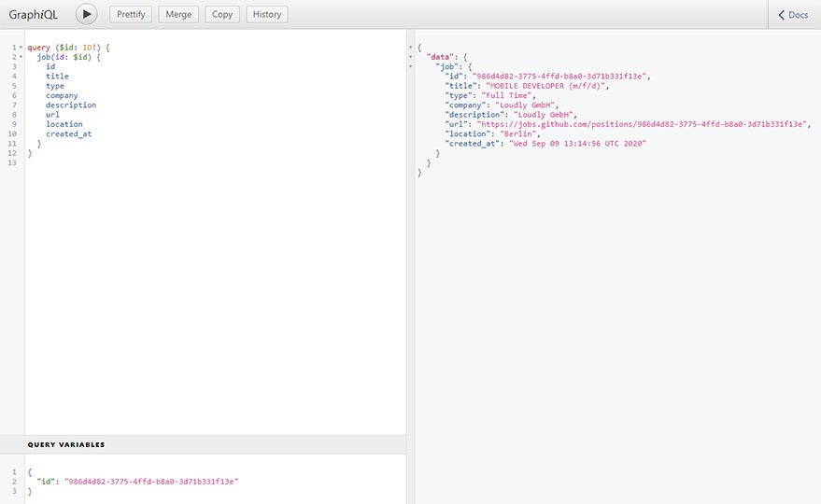Click line number 10 in editor gutter
The height and width of the screenshot is (504, 821).
click(x=12, y=134)
